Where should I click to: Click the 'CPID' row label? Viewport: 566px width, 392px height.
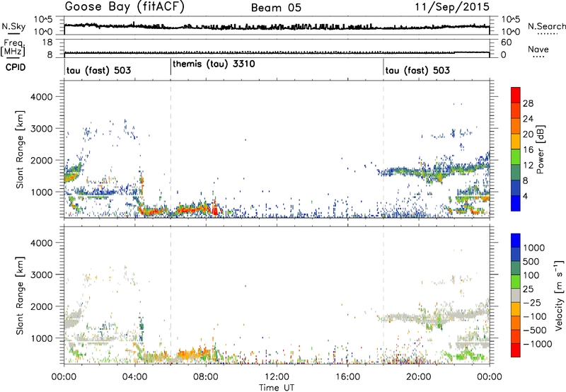[x=16, y=67]
